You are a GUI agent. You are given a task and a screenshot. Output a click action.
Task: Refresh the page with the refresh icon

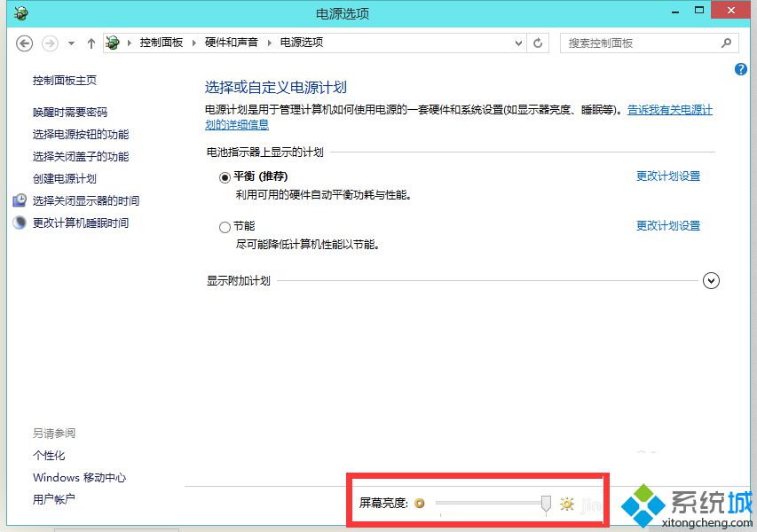click(538, 43)
